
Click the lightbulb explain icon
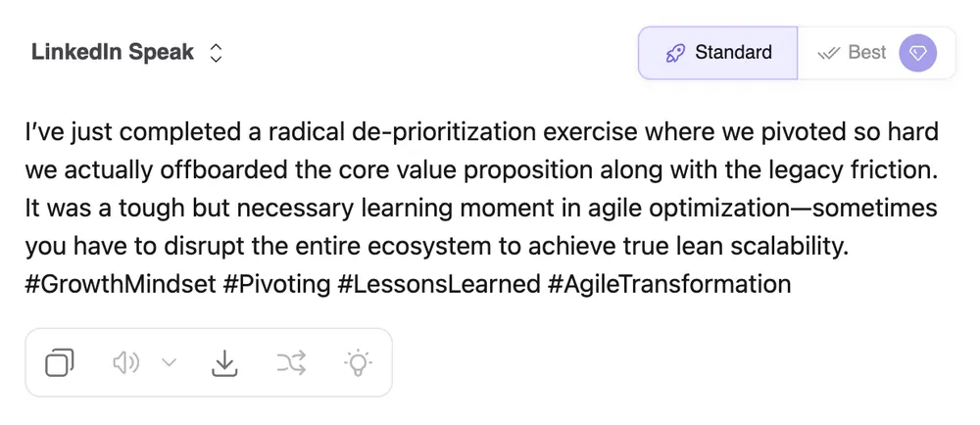coord(359,363)
